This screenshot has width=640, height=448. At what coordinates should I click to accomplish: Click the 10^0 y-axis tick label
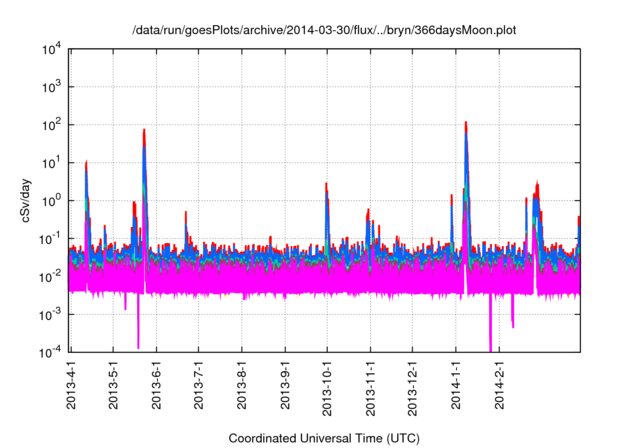52,200
